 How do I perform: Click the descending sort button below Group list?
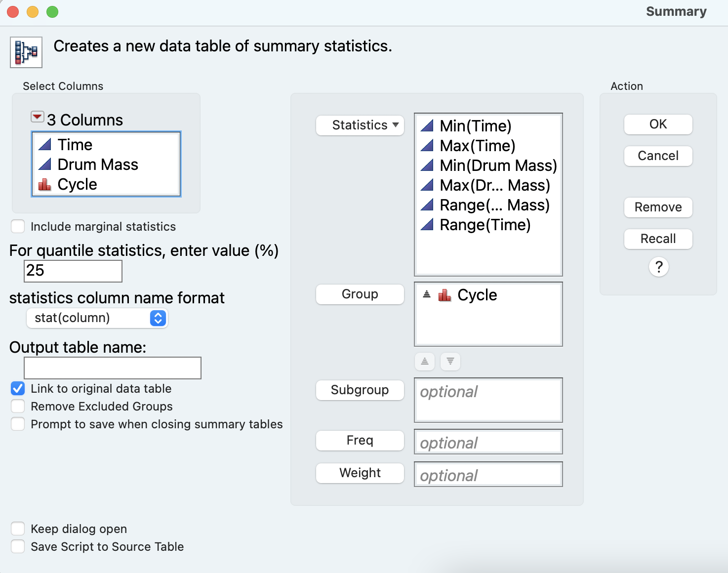point(450,362)
